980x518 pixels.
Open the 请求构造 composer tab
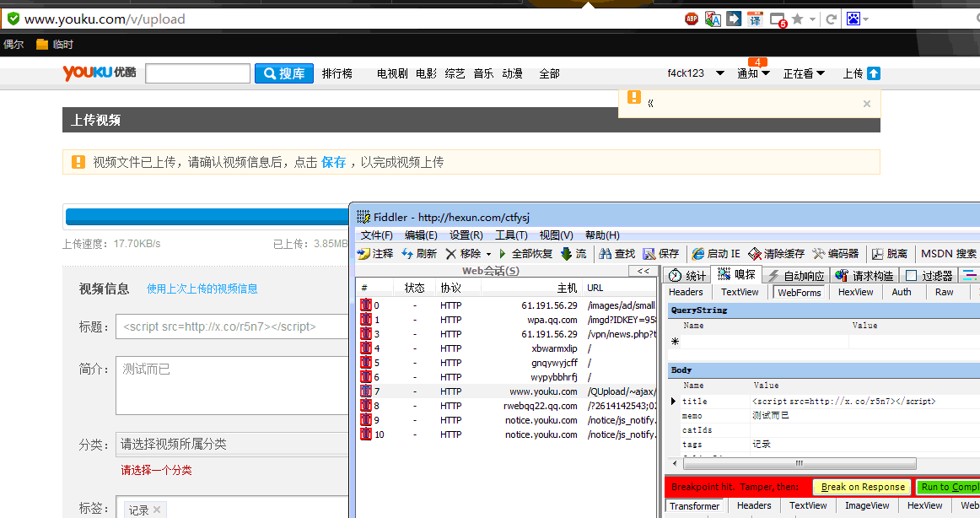pyautogui.click(x=865, y=276)
